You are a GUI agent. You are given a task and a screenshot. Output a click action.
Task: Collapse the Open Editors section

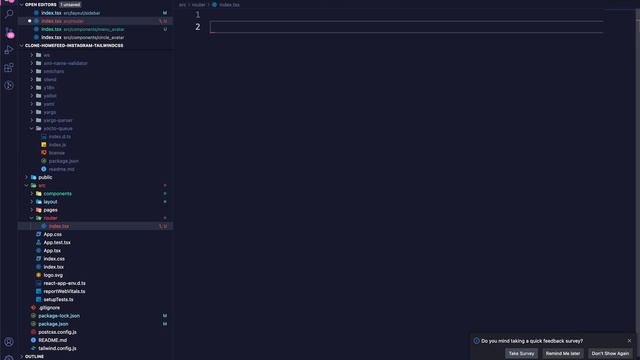[x=22, y=4]
